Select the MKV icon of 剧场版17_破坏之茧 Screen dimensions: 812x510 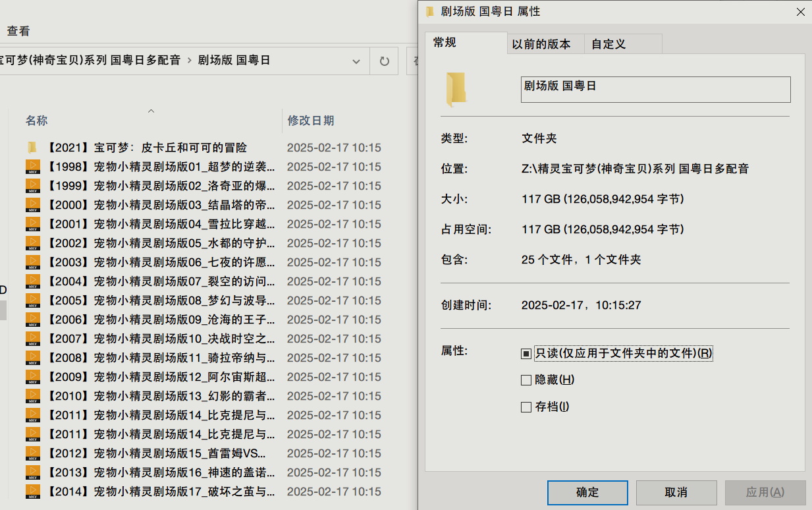click(32, 492)
